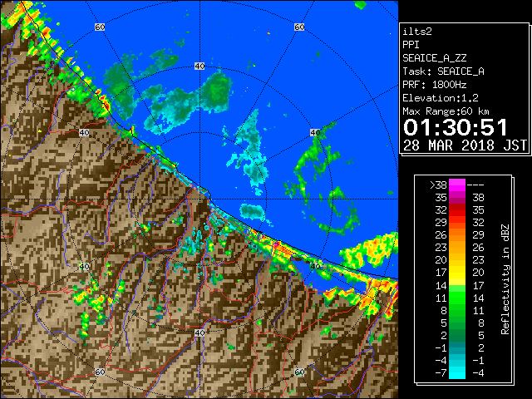Select "-4" in the legend's right column
This screenshot has width=532, height=399.
pos(478,373)
